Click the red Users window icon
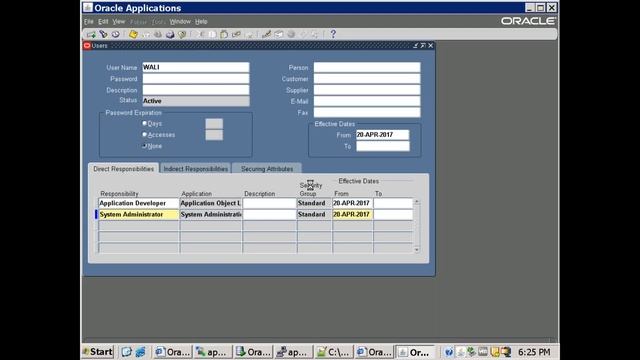 (x=87, y=46)
